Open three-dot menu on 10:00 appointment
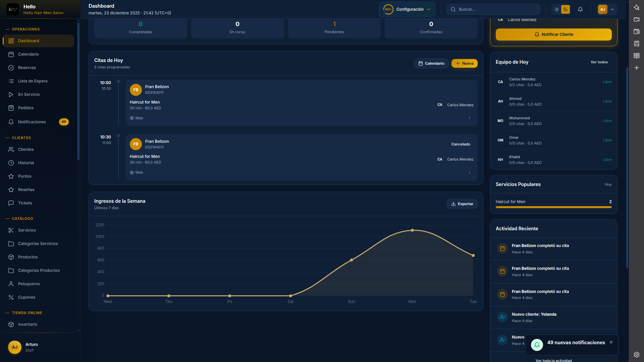644x362 pixels. [470, 118]
